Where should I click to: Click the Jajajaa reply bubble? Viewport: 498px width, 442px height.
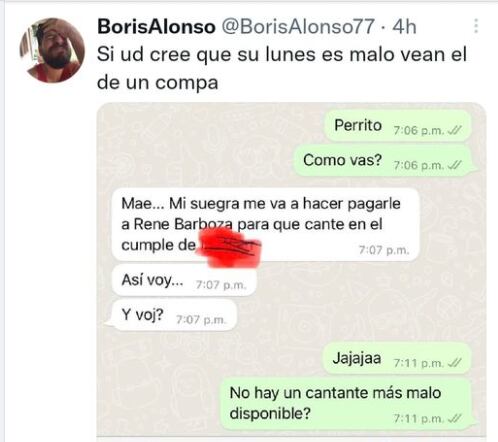pyautogui.click(x=397, y=358)
